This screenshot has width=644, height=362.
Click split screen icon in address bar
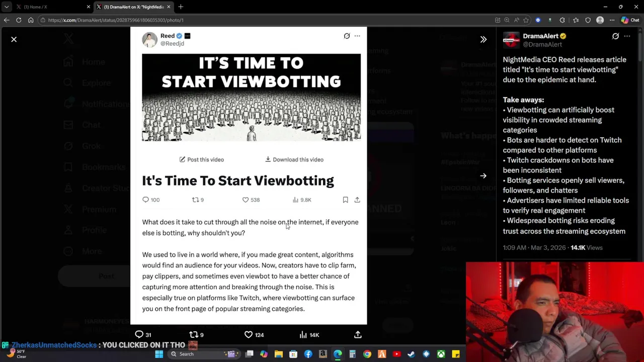[x=498, y=20]
